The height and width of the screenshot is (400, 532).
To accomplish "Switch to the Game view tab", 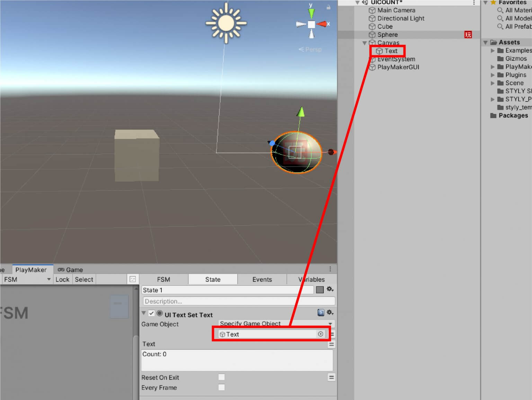I will [70, 269].
